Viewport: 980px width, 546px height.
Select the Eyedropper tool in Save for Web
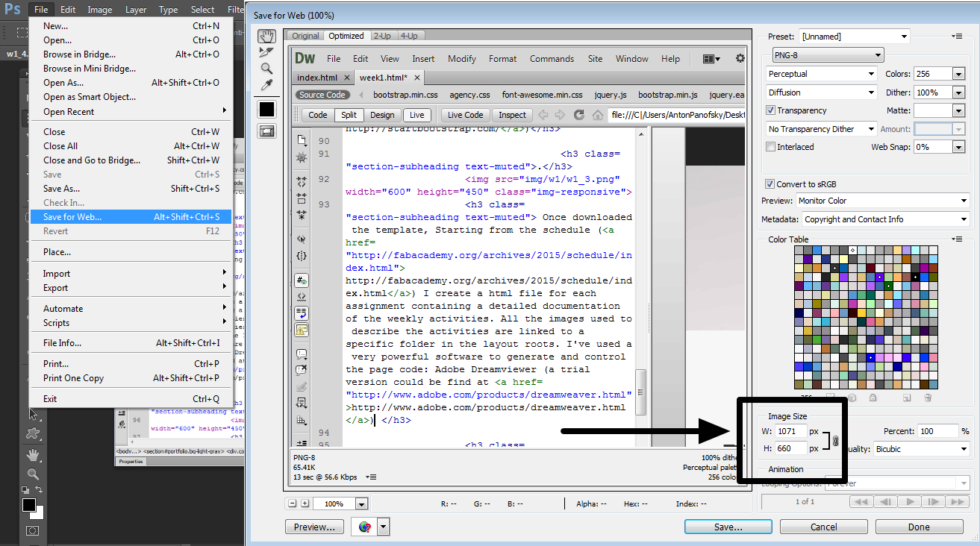click(x=266, y=85)
